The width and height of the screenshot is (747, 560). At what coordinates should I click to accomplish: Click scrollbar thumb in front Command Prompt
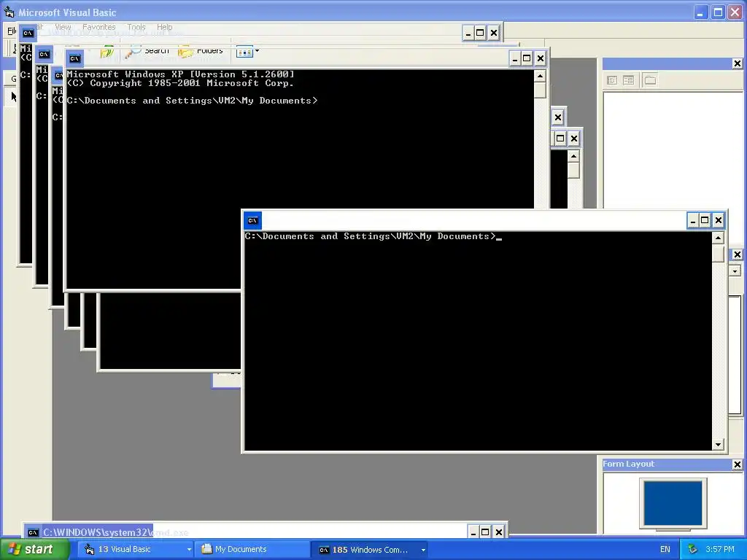click(x=719, y=253)
